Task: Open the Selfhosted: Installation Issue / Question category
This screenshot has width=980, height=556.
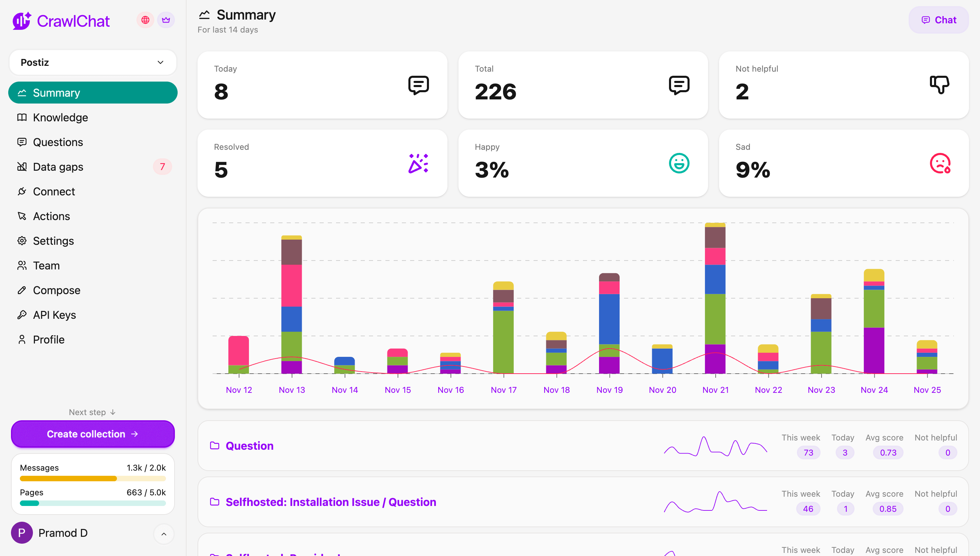Action: (331, 502)
